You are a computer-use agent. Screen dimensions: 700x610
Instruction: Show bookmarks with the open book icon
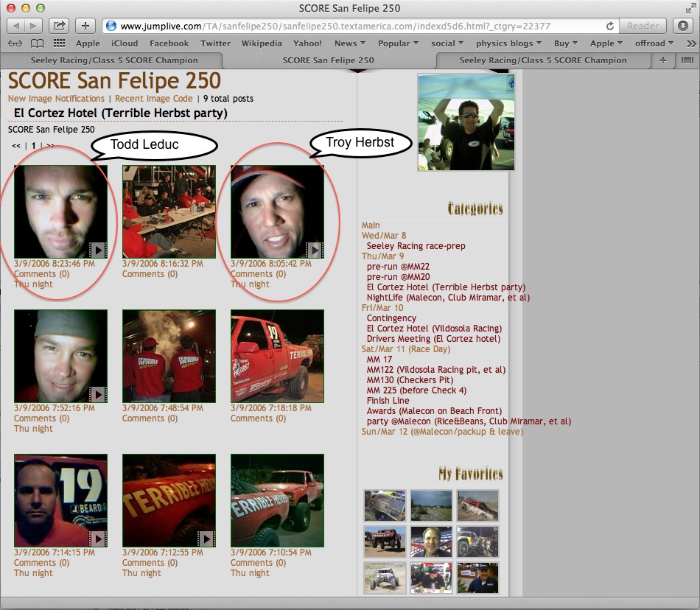(x=37, y=43)
